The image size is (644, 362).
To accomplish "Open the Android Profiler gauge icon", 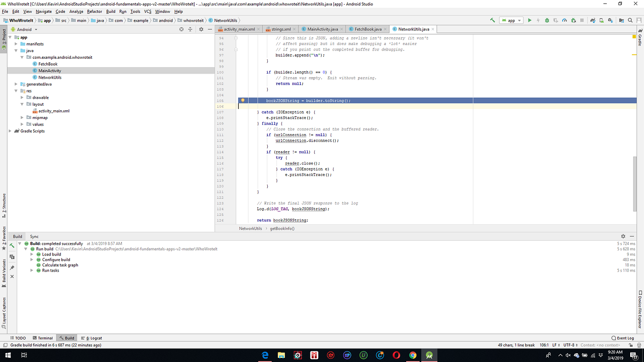I will tap(564, 20).
